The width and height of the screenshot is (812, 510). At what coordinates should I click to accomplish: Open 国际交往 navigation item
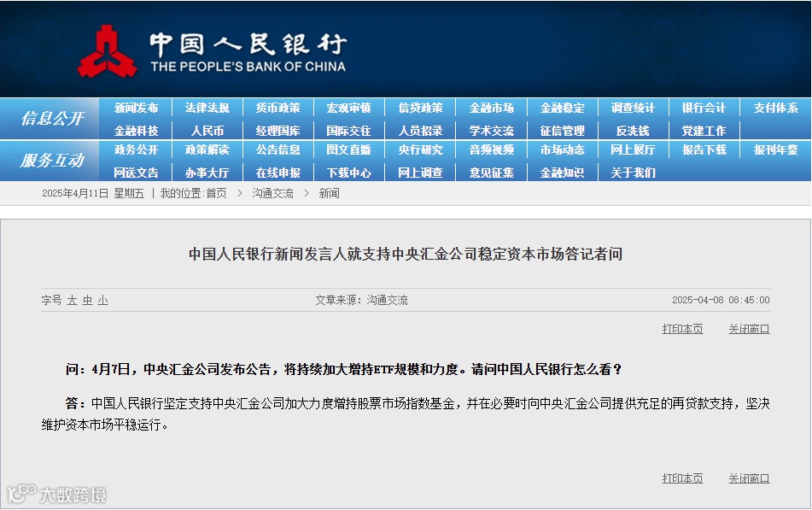coord(349,131)
